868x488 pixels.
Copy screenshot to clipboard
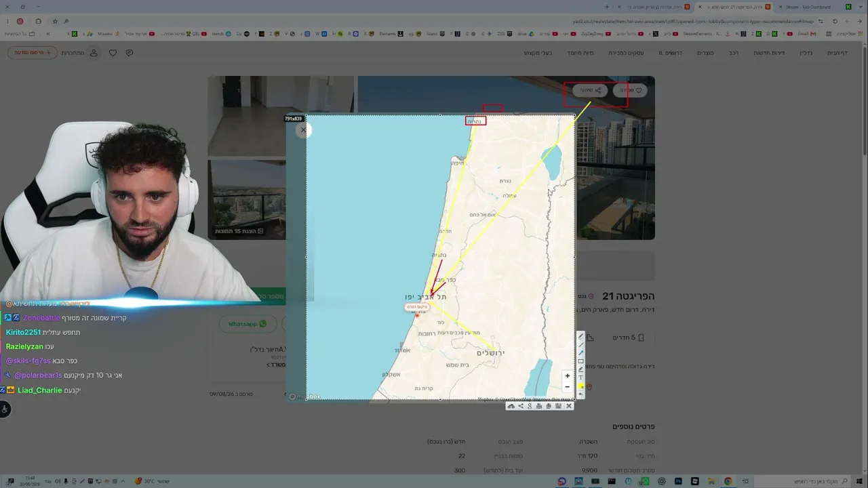pos(549,406)
